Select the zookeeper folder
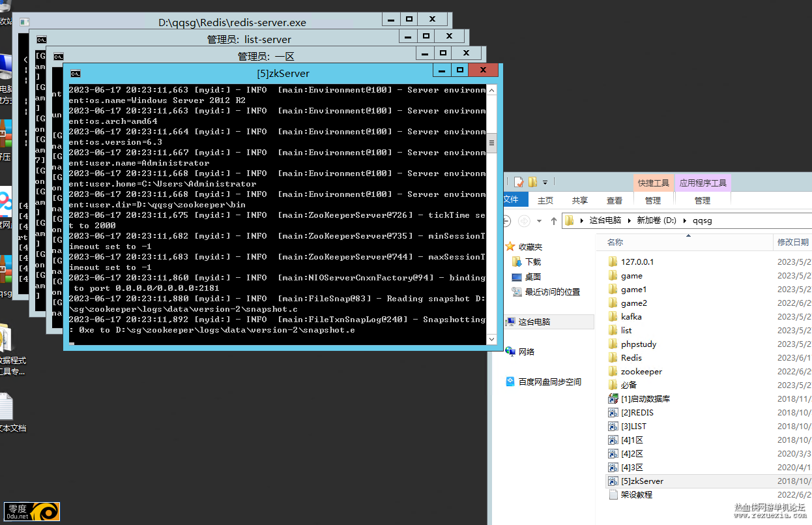The width and height of the screenshot is (812, 525). coord(641,371)
